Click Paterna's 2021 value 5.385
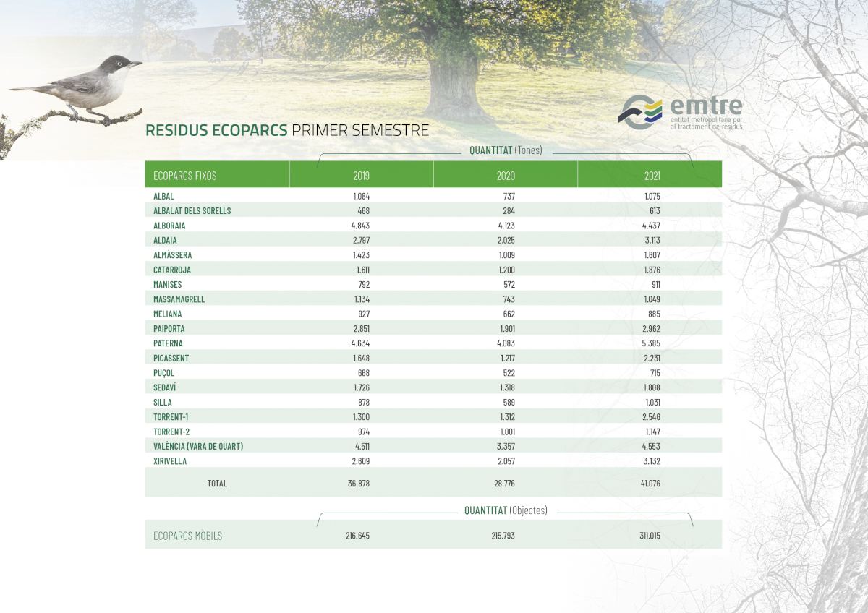868x613 pixels. pos(652,343)
